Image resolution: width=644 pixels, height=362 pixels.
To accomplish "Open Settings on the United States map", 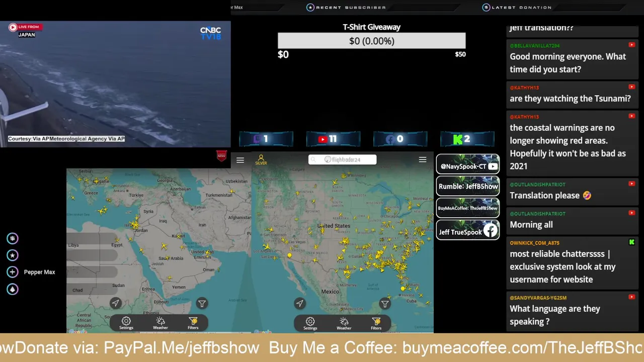I will (310, 323).
